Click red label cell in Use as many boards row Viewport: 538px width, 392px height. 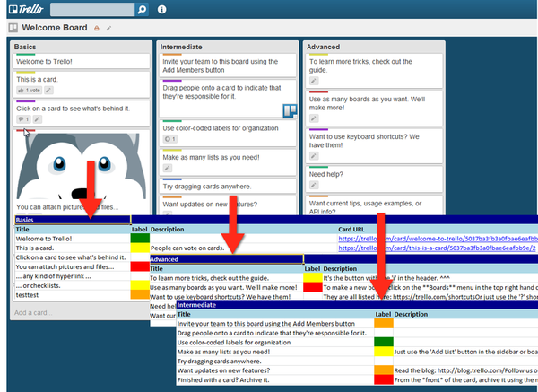pos(313,287)
